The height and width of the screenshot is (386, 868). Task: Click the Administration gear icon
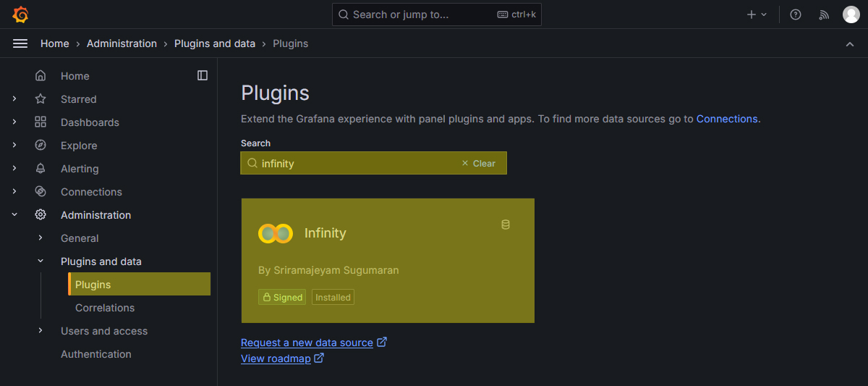click(41, 215)
